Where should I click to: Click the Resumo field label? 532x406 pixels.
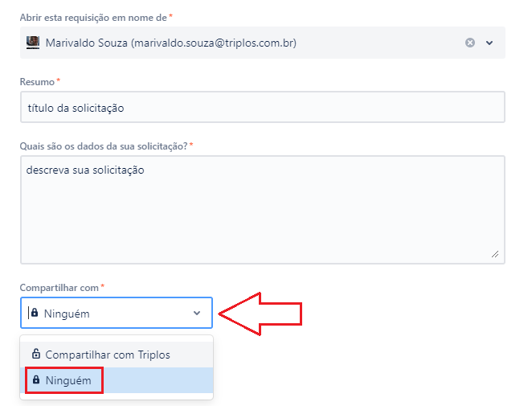[x=37, y=82]
